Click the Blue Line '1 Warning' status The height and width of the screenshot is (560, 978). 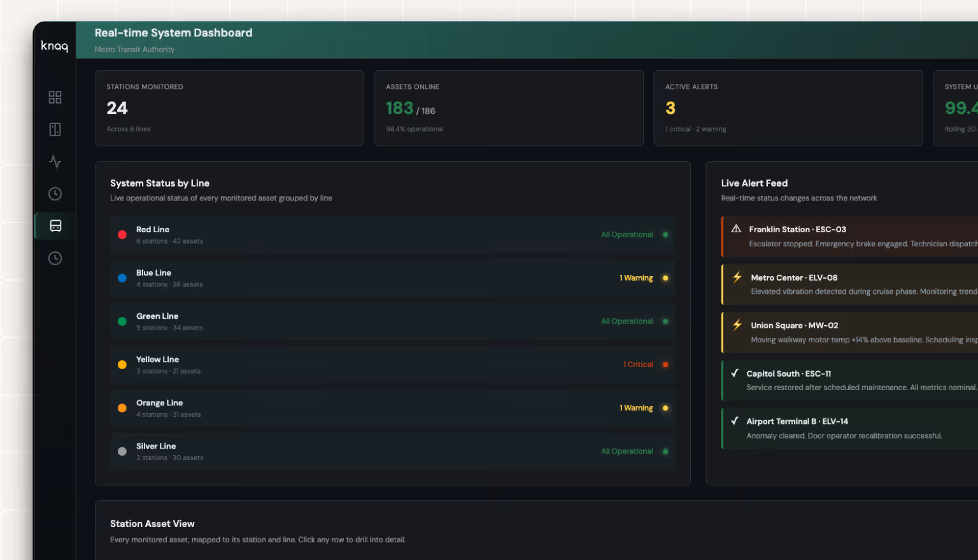(x=636, y=278)
